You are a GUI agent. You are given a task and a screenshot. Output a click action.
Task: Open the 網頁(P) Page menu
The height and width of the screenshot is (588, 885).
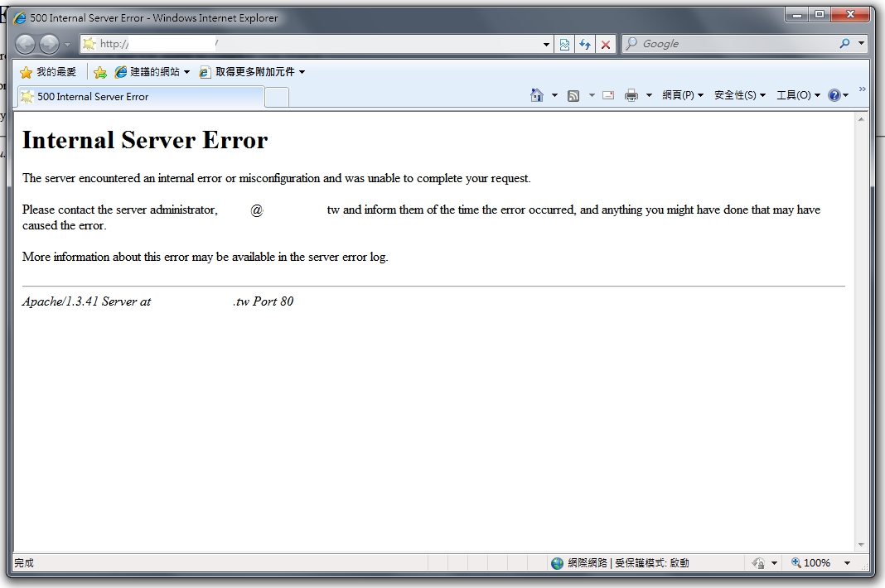pyautogui.click(x=682, y=95)
